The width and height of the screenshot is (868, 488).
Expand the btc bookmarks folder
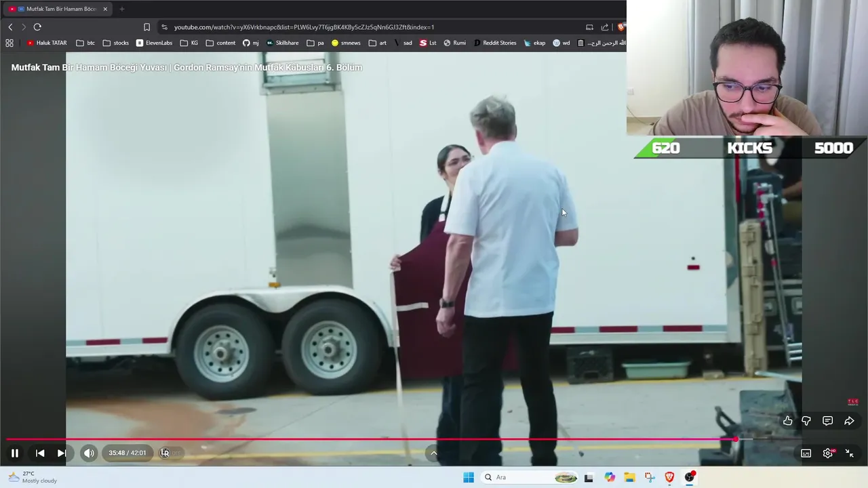(x=85, y=43)
